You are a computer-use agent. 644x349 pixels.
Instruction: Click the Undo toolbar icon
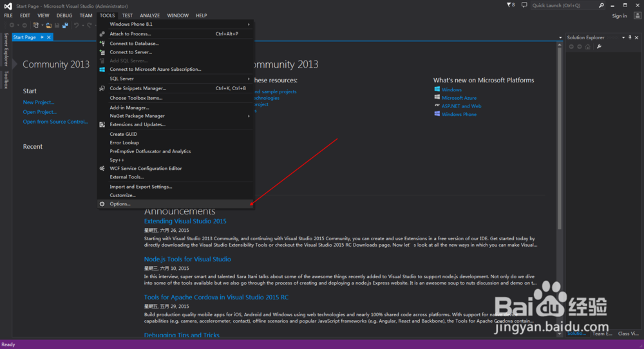point(77,26)
